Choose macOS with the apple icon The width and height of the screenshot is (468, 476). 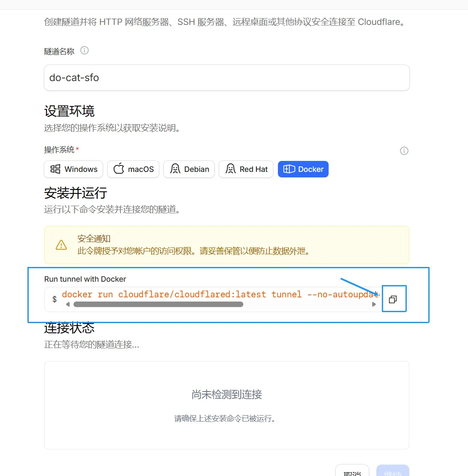(133, 169)
